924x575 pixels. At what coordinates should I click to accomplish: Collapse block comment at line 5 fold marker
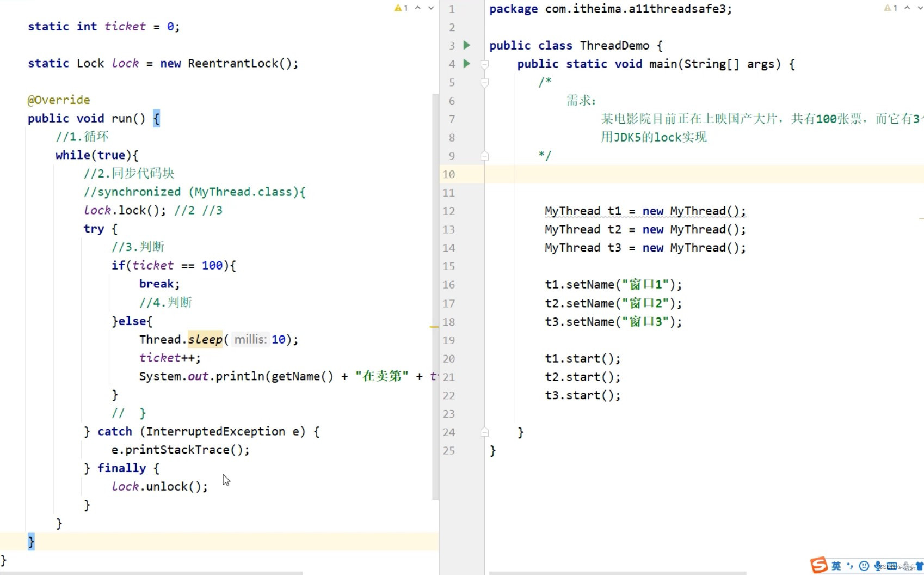(484, 83)
